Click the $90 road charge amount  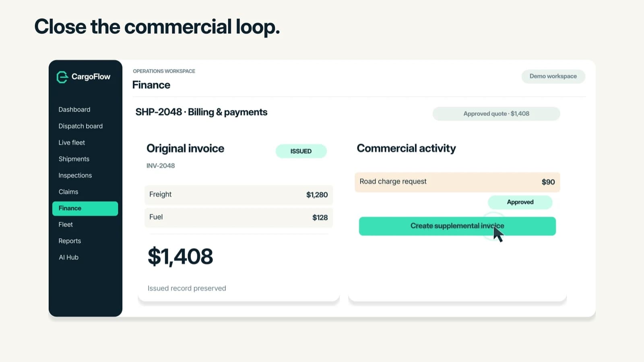click(x=548, y=182)
